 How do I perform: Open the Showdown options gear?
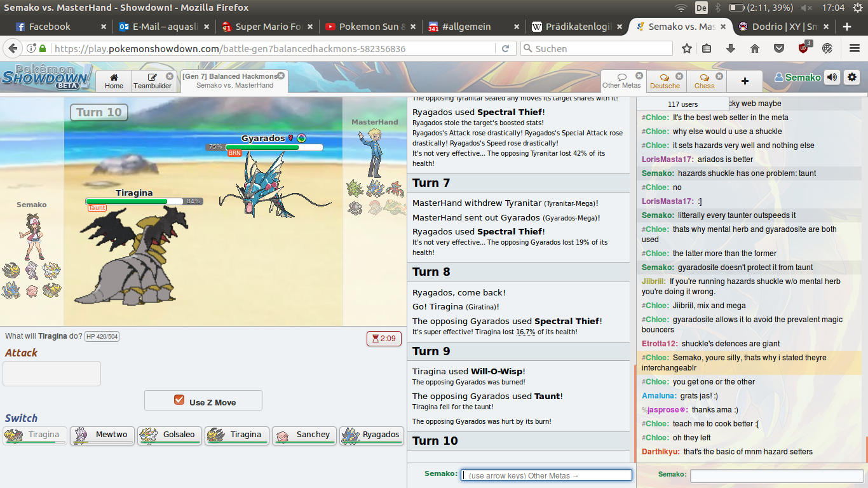pos(852,78)
